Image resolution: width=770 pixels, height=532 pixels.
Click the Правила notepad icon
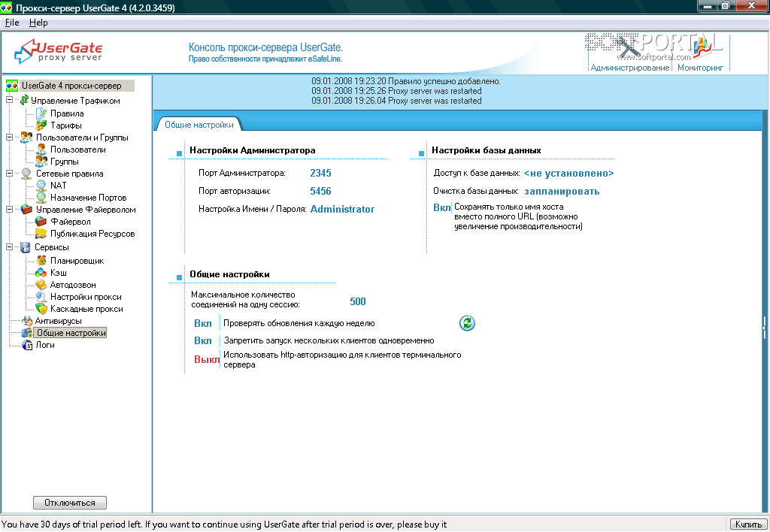[x=41, y=113]
